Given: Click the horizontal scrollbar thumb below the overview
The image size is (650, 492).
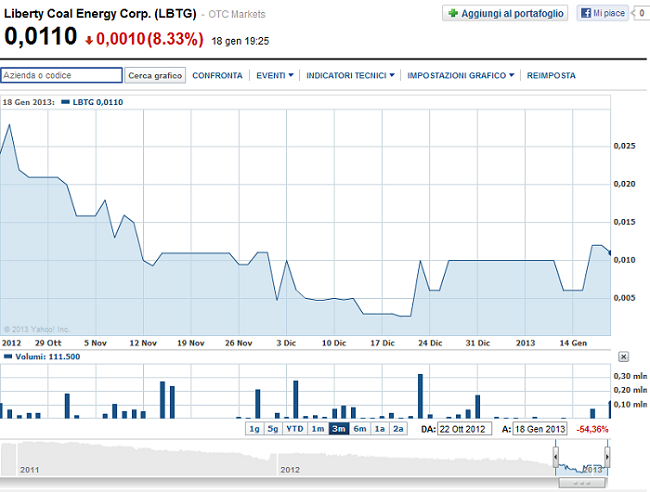Looking at the screenshot, I should click(x=582, y=483).
